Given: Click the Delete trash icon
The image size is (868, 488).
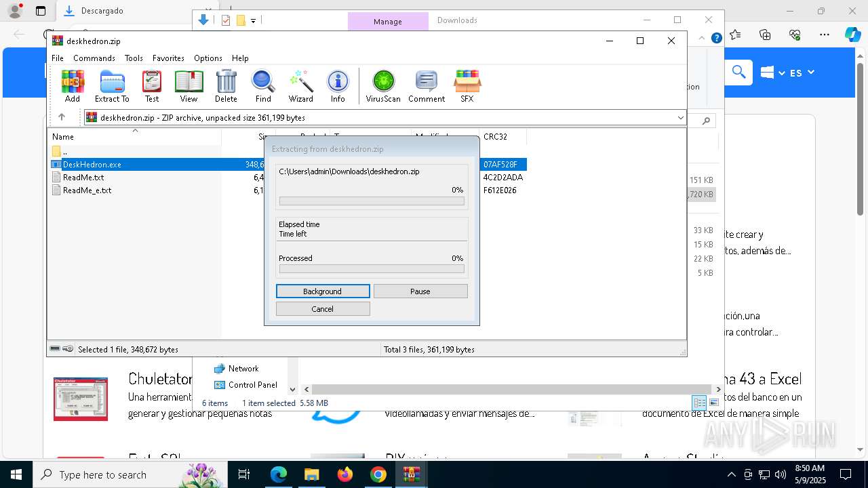Looking at the screenshot, I should point(226,86).
